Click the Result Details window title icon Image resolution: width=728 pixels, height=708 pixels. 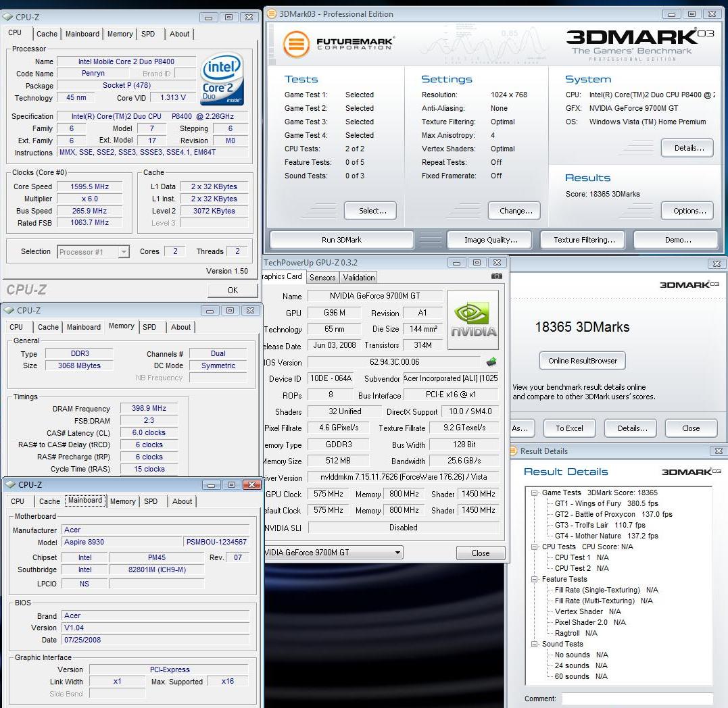click(x=514, y=451)
